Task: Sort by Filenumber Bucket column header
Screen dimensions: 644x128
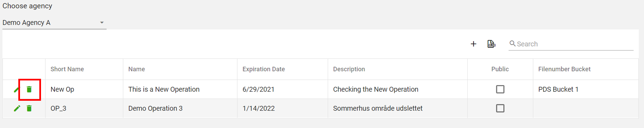Action: (564, 69)
